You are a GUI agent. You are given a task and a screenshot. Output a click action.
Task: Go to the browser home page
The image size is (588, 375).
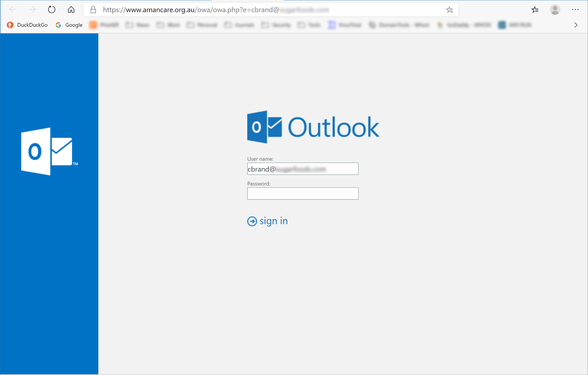pos(71,10)
